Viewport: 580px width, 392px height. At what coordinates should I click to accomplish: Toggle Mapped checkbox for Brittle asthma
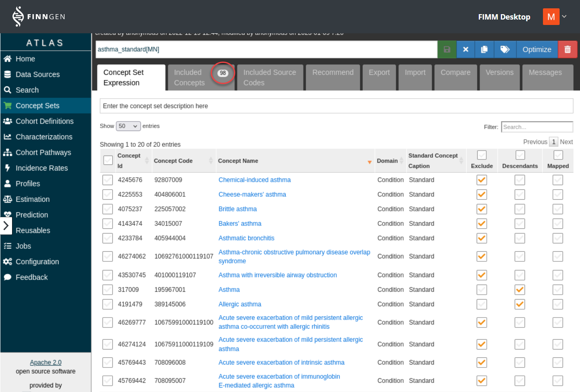(x=558, y=209)
